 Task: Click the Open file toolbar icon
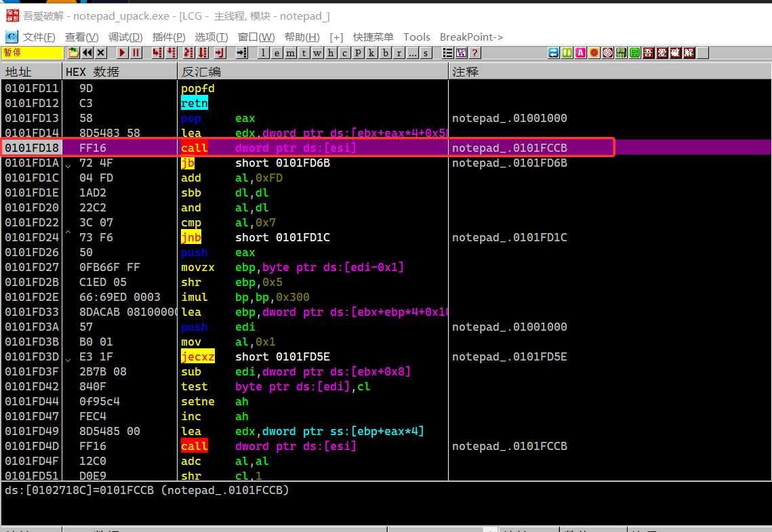[74, 53]
